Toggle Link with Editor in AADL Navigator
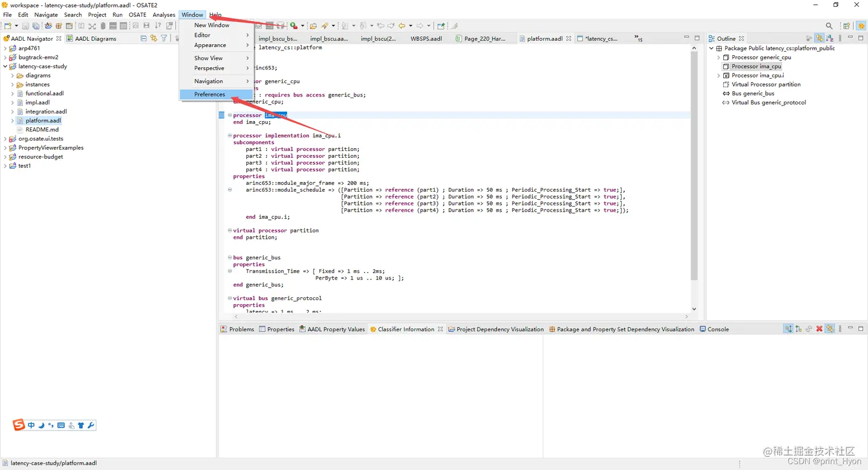 (154, 38)
